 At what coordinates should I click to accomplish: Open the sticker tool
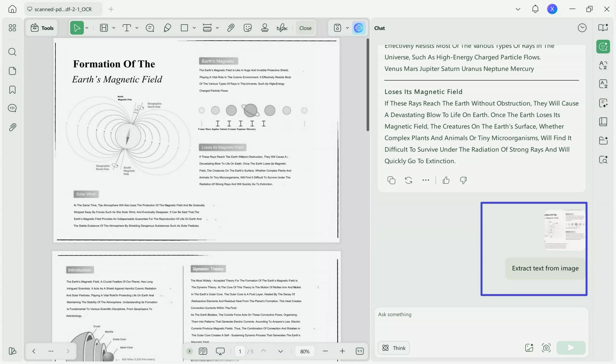pos(247,28)
